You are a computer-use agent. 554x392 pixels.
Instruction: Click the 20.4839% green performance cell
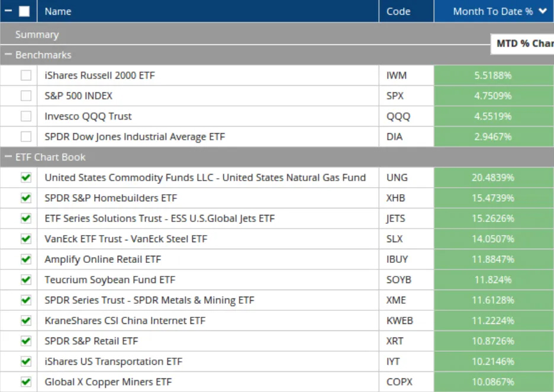493,178
